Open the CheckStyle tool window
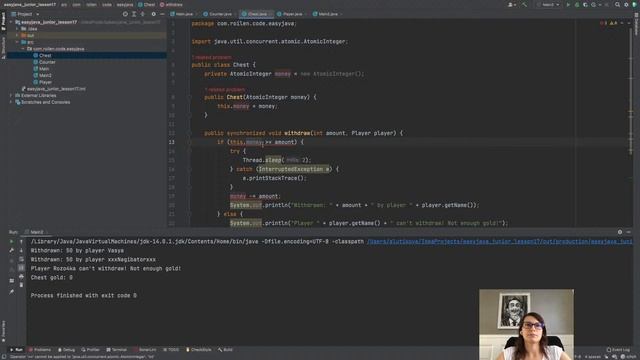The image size is (640, 360). click(198, 350)
